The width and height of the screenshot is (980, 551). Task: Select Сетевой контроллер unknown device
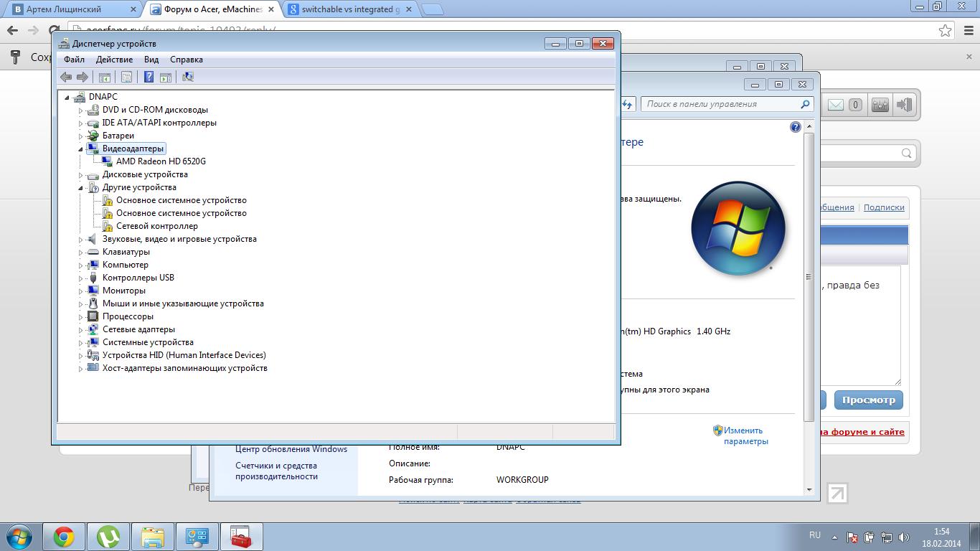click(x=156, y=226)
